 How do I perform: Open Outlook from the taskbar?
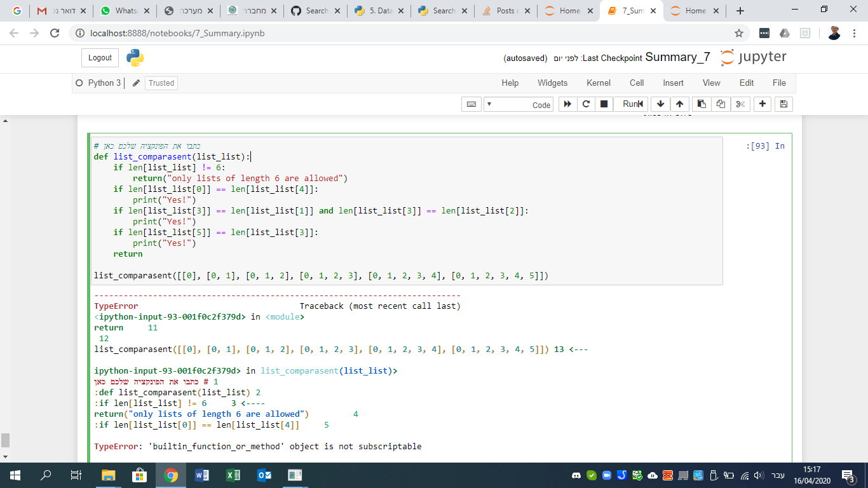tap(264, 475)
